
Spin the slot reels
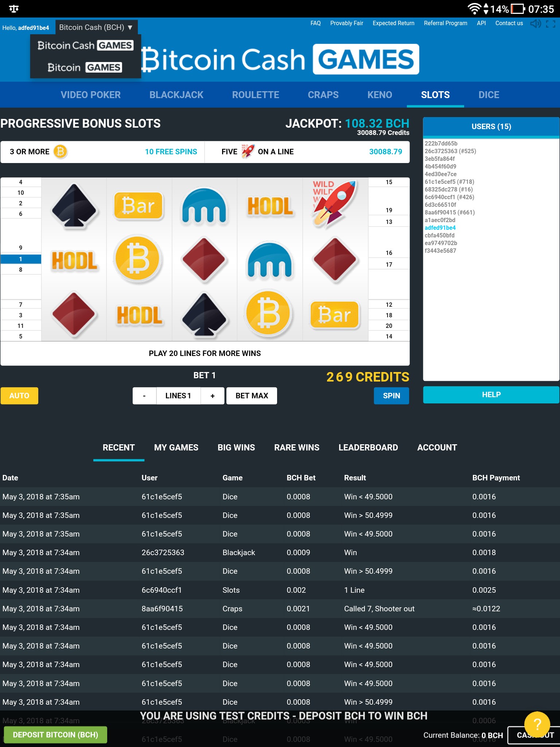point(392,396)
